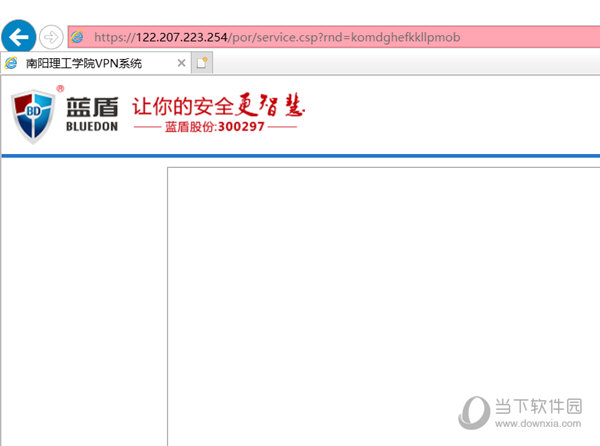Click the registered trademark symbol above the logo
Image resolution: width=600 pixels, height=446 pixels.
tap(58, 89)
